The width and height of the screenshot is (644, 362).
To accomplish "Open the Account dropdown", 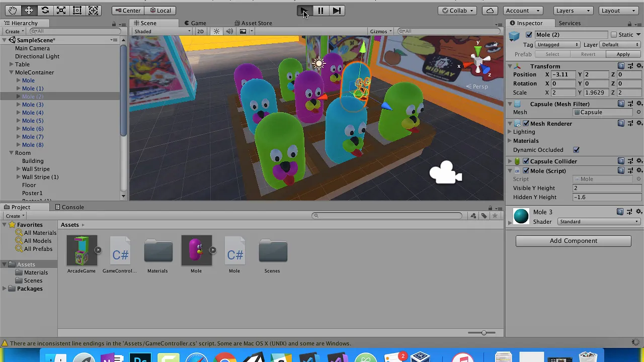I will [x=523, y=10].
